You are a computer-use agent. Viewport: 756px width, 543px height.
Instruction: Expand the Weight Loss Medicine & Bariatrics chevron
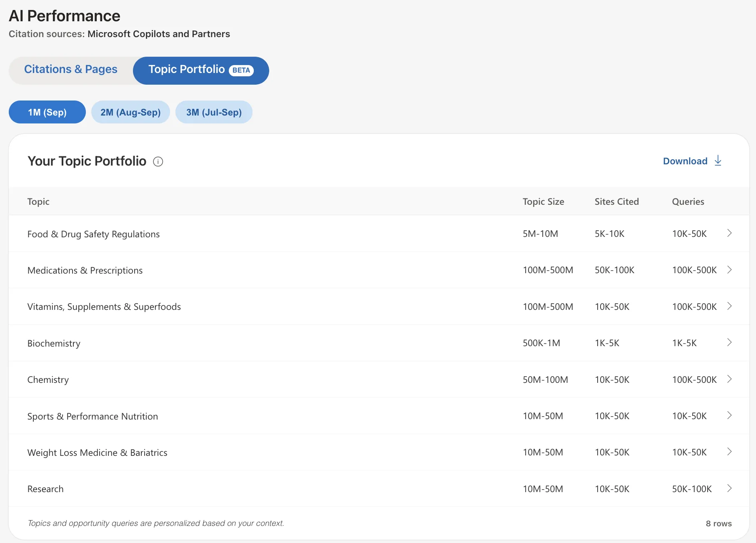729,452
